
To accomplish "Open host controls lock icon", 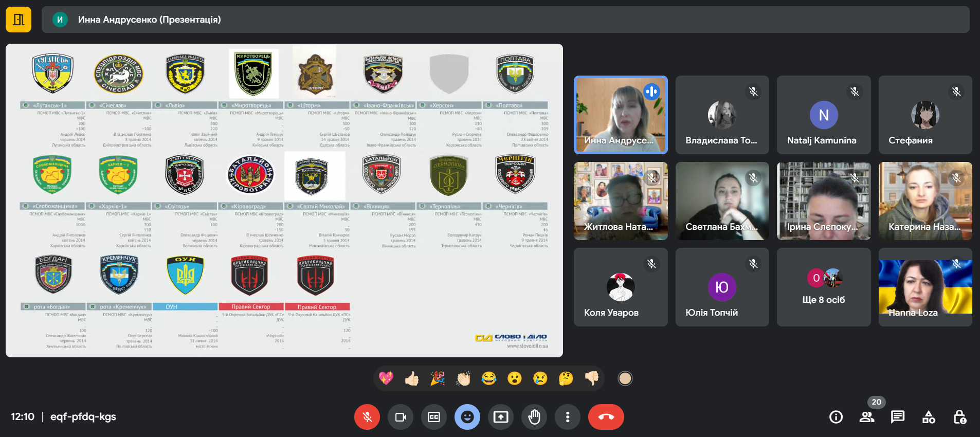I will click(959, 417).
